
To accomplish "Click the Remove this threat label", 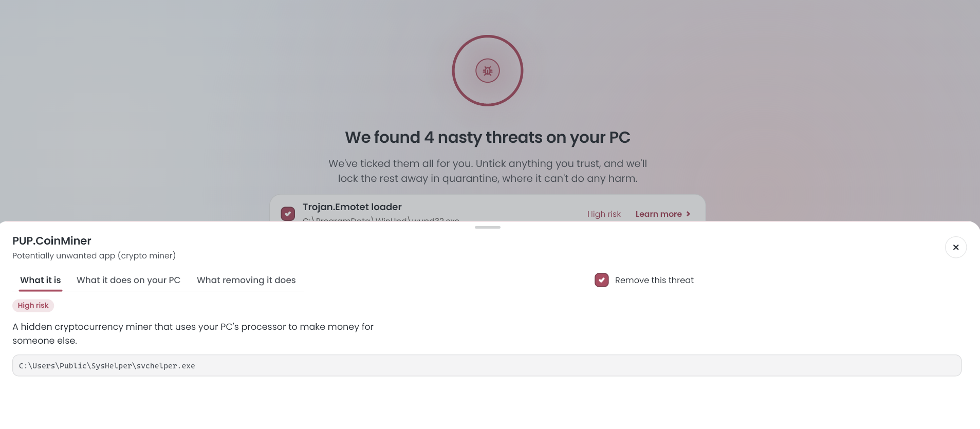I will (654, 280).
